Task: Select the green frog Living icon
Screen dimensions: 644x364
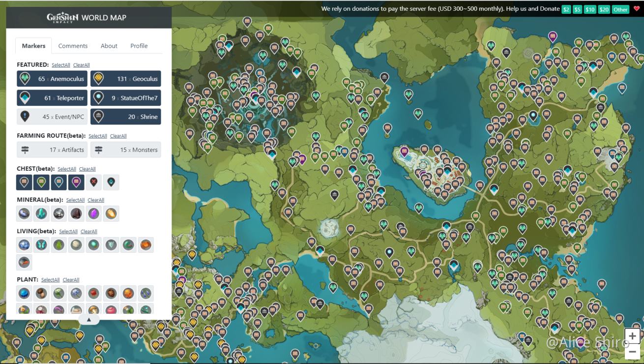Action: click(59, 245)
